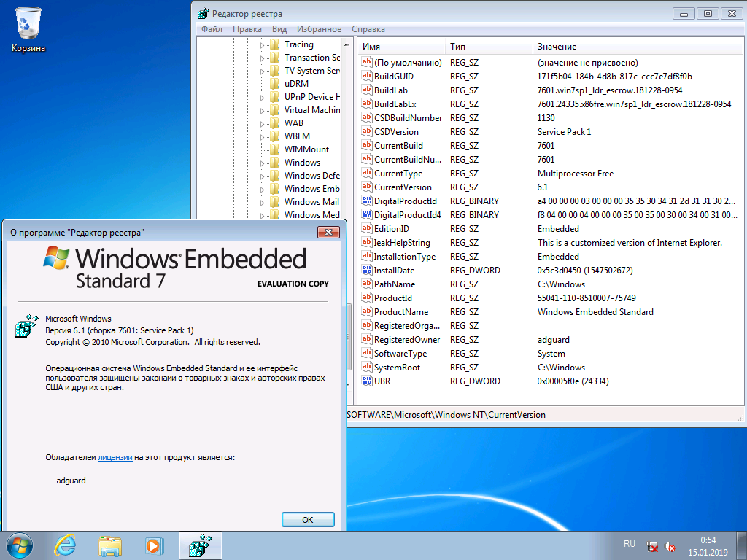
Task: Open the Recycle Bin (Корзина) desktop icon
Action: pyautogui.click(x=28, y=28)
